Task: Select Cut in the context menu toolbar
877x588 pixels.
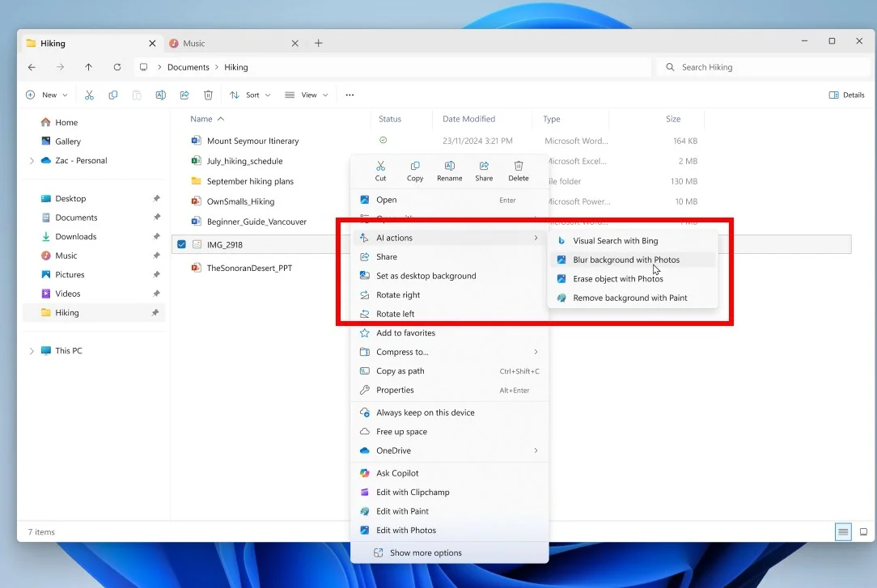Action: pyautogui.click(x=380, y=171)
